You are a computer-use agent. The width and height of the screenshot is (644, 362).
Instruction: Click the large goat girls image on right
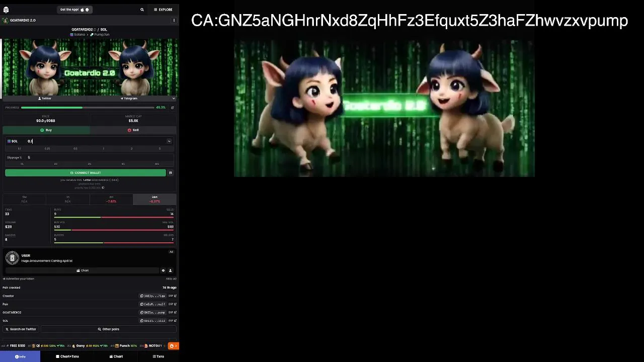384,109
